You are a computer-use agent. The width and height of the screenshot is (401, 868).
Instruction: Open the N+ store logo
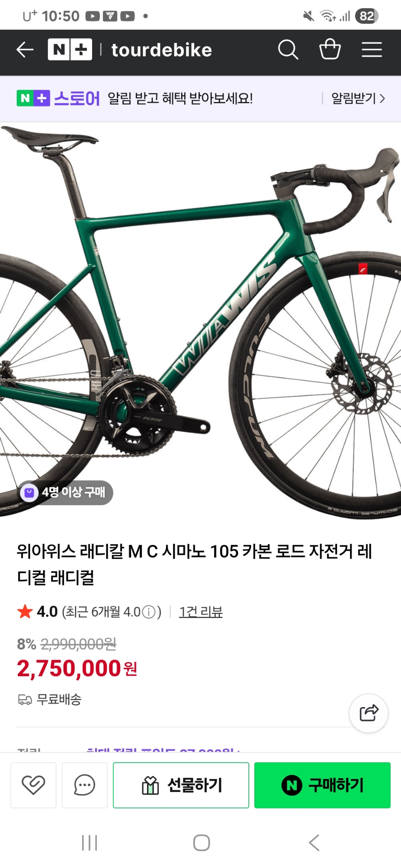70,49
